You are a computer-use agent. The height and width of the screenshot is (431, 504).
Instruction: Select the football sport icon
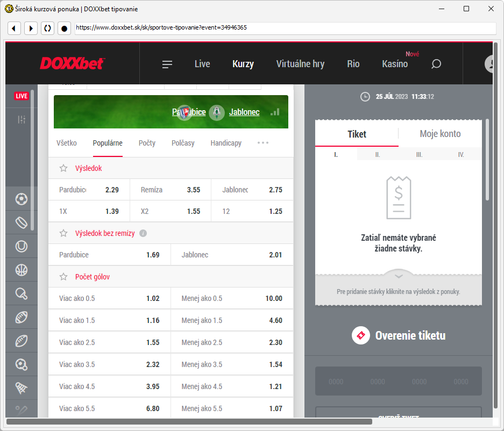tap(22, 199)
